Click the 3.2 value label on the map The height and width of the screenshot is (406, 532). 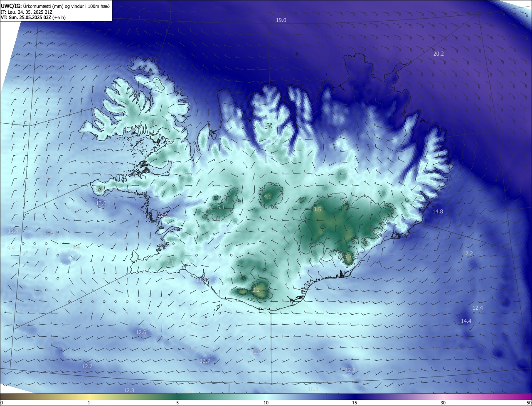click(x=256, y=290)
